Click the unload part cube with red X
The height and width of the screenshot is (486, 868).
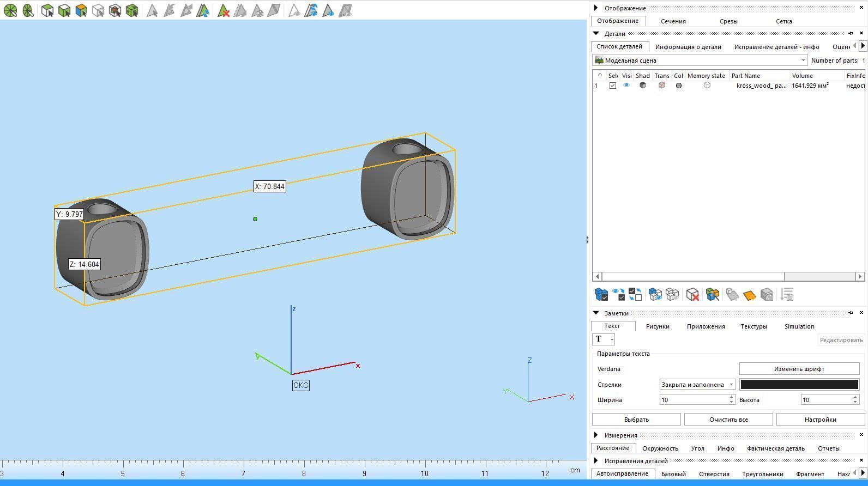click(692, 295)
